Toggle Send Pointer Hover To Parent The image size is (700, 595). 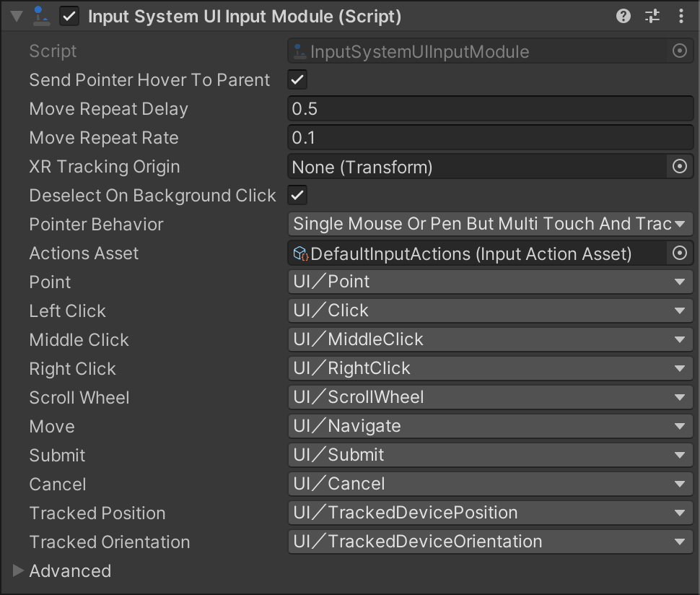click(297, 79)
